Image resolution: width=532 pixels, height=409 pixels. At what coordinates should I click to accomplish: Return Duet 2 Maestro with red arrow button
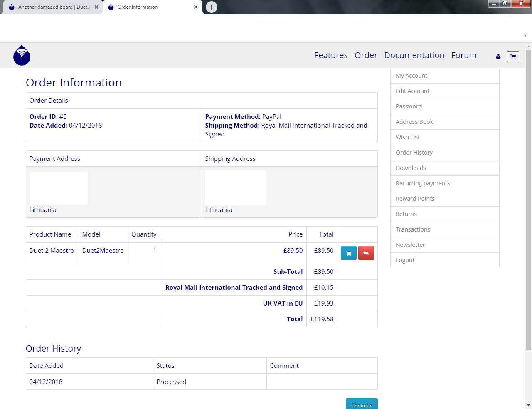point(366,253)
